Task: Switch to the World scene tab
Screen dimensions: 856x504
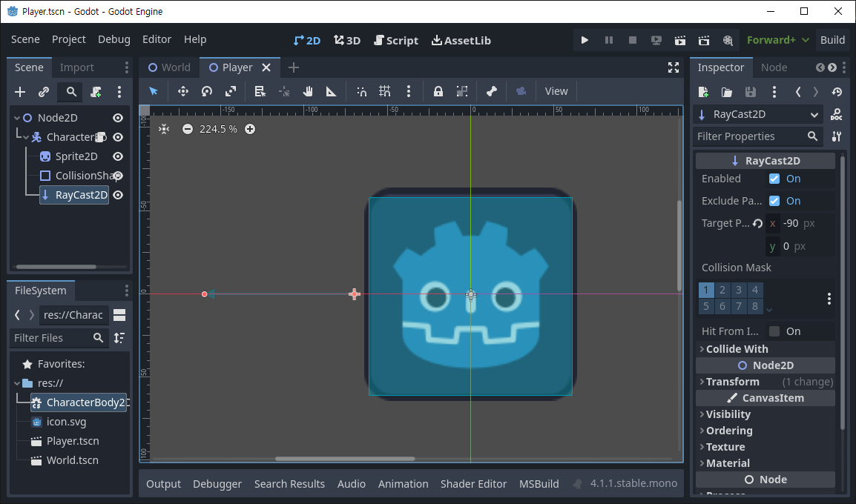Action: point(169,67)
